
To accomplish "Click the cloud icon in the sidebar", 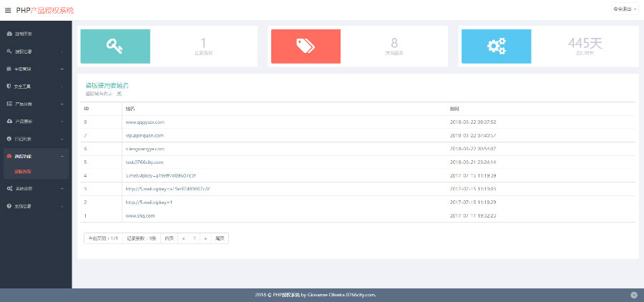I will [9, 121].
